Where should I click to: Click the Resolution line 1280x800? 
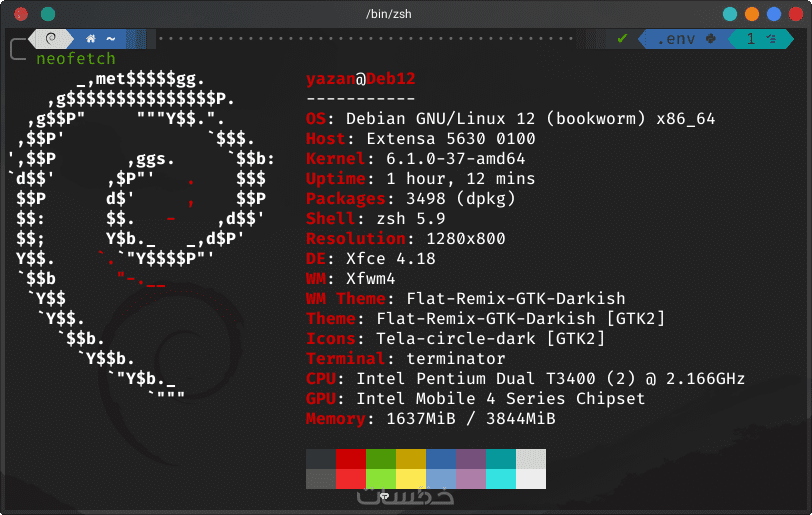pyautogui.click(x=405, y=239)
